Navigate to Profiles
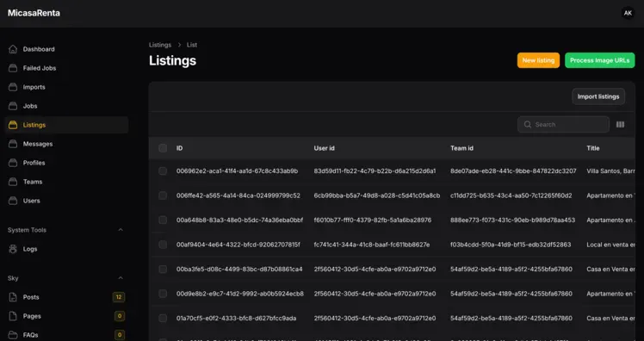Image resolution: width=644 pixels, height=341 pixels. 66,163
